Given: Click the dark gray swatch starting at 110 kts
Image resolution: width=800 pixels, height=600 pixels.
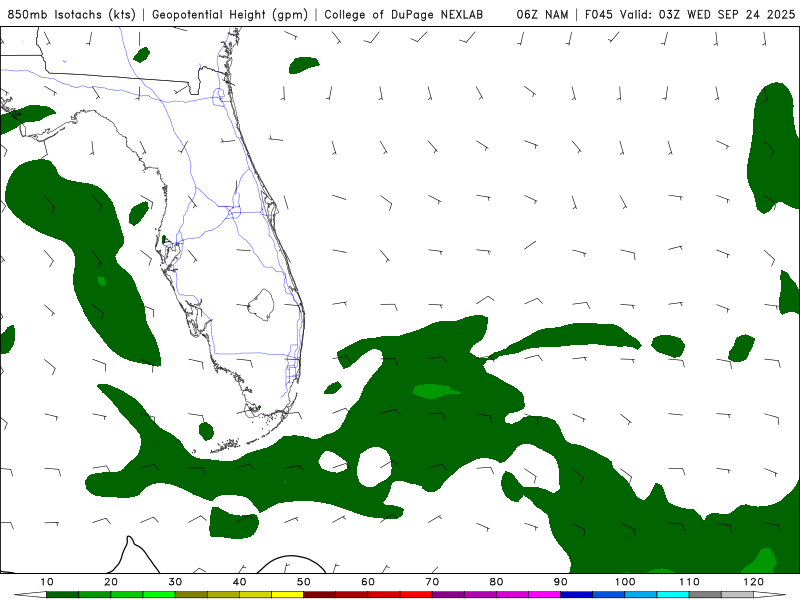Looking at the screenshot, I should click(x=705, y=594).
